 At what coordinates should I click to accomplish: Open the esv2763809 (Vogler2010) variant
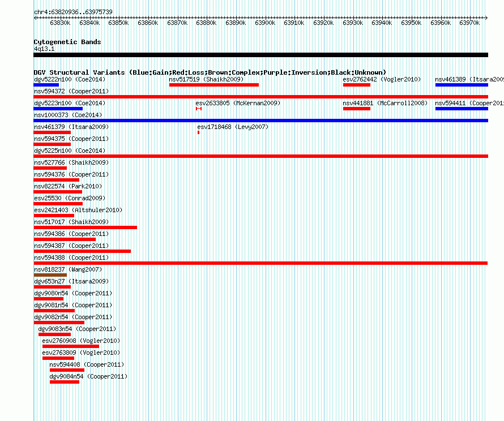81,353
